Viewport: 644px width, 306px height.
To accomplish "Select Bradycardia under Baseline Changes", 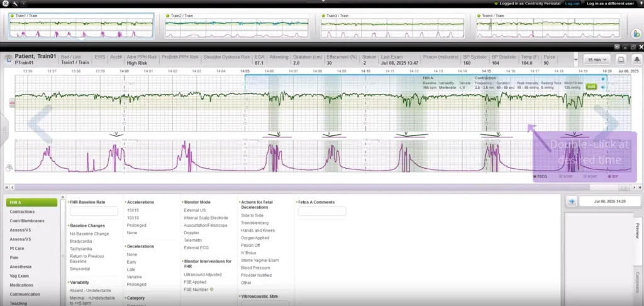I will (81, 241).
